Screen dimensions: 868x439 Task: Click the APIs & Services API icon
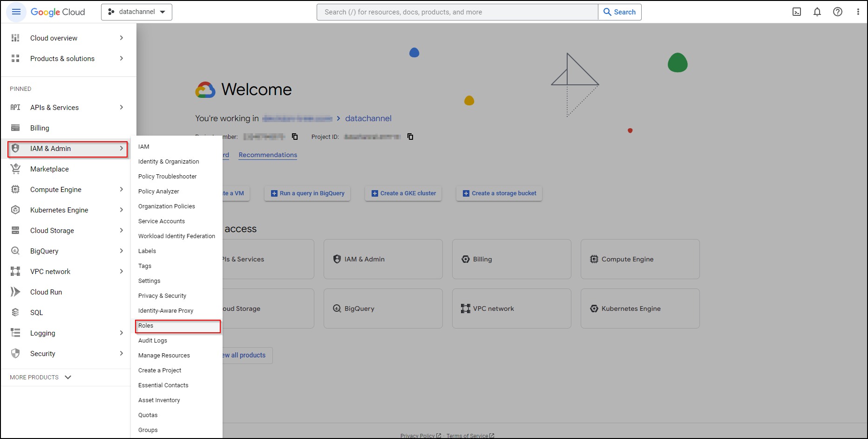pos(15,107)
